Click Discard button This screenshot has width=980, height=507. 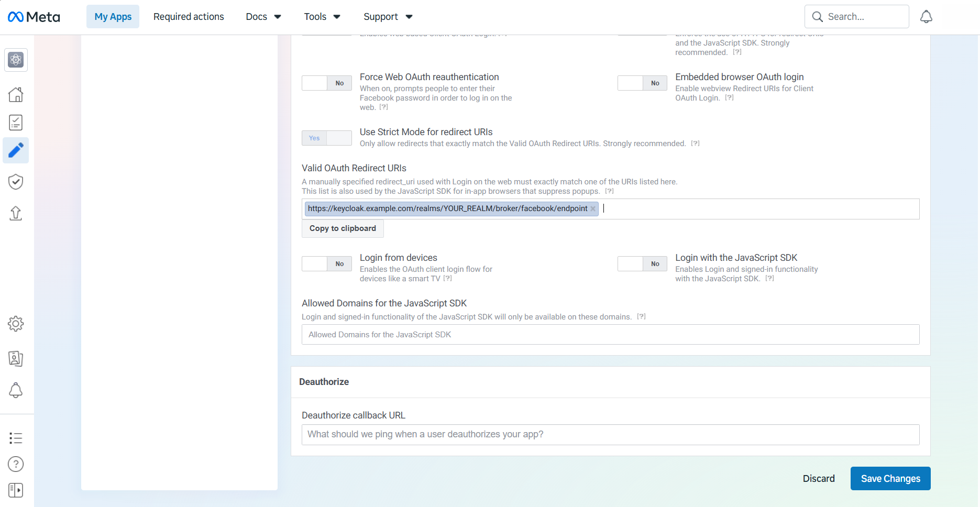coord(819,479)
